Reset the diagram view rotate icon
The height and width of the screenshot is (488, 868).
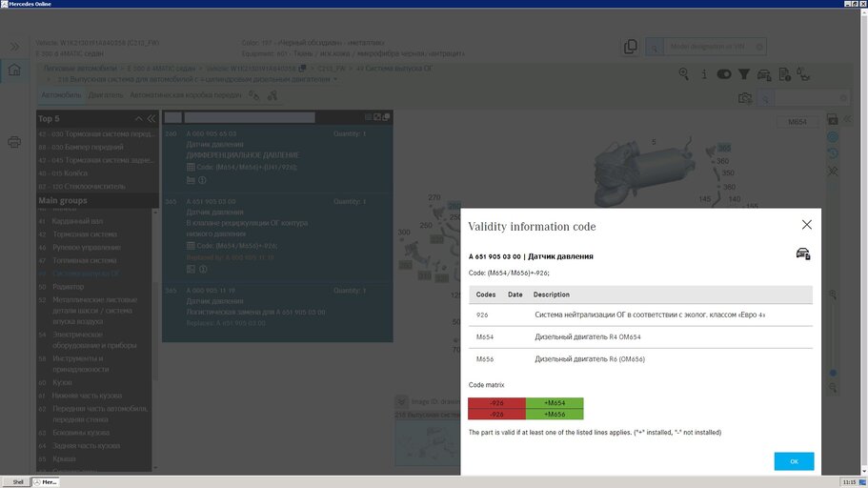832,153
